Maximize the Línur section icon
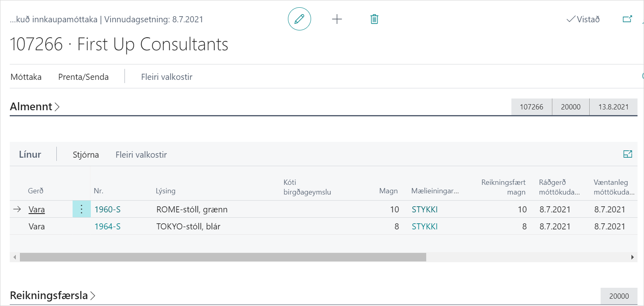Screen dimensions: 644x306 (x=627, y=154)
